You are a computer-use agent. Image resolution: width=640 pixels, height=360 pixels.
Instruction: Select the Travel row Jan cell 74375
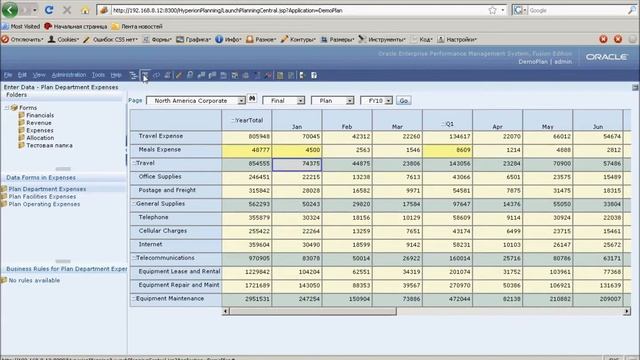(297, 164)
